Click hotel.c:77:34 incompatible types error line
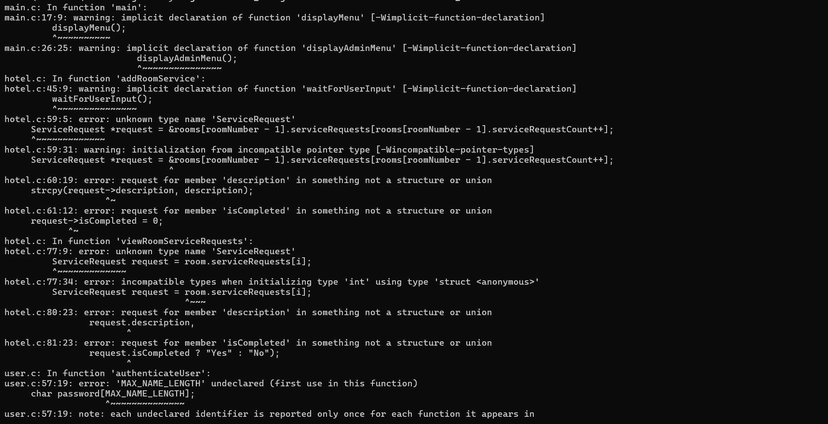Screen dimensions: 828x424 click(x=272, y=282)
